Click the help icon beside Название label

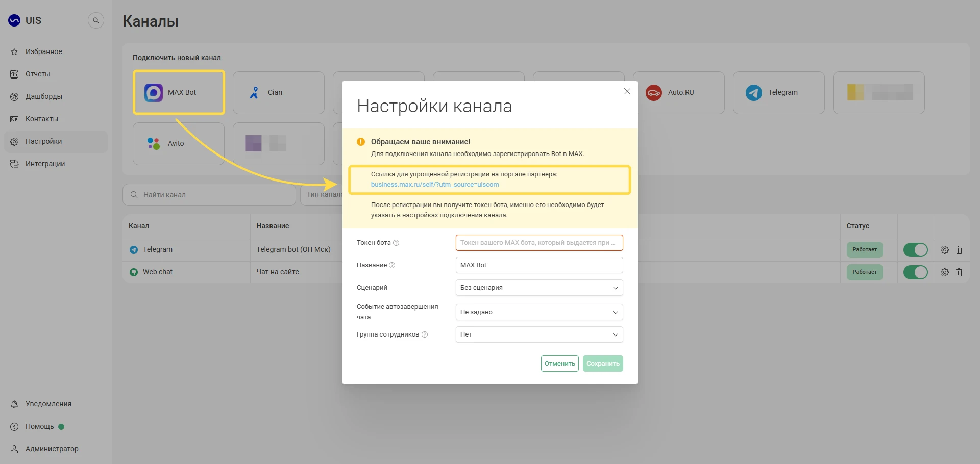392,265
